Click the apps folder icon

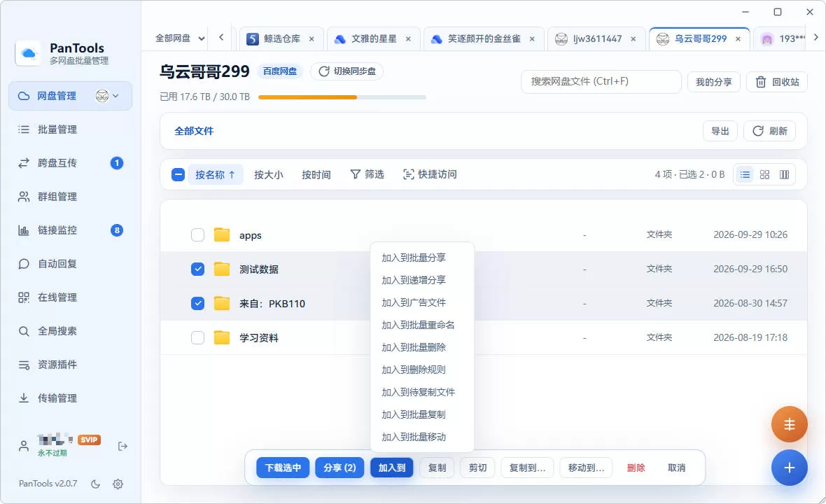coord(222,235)
